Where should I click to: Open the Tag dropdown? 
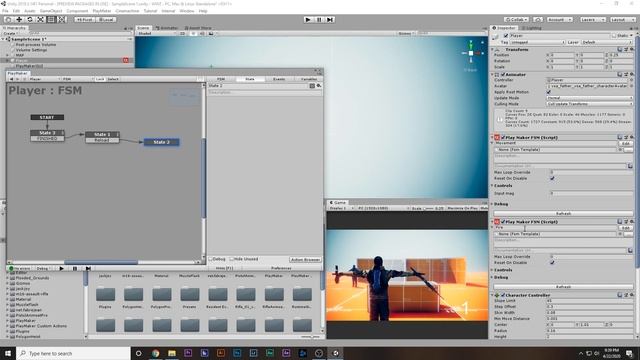537,42
